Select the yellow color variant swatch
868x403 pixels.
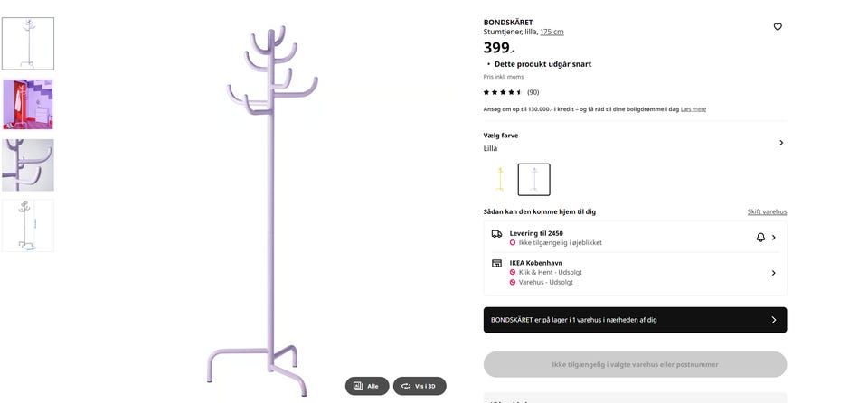click(499, 179)
